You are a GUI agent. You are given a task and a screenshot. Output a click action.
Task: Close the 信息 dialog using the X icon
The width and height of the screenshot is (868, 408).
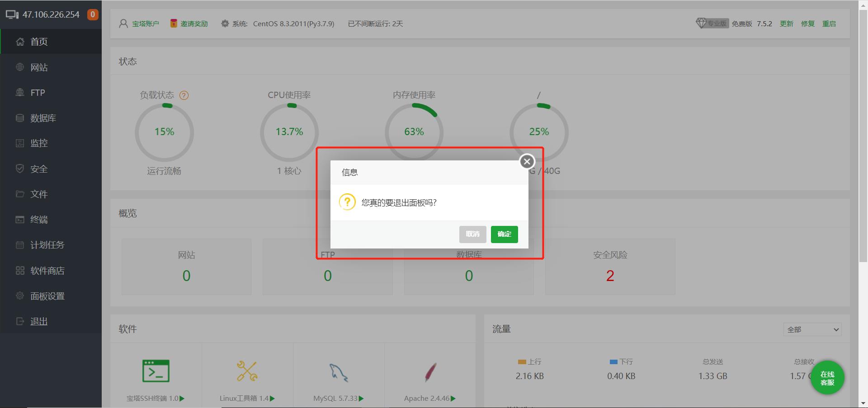pos(527,161)
